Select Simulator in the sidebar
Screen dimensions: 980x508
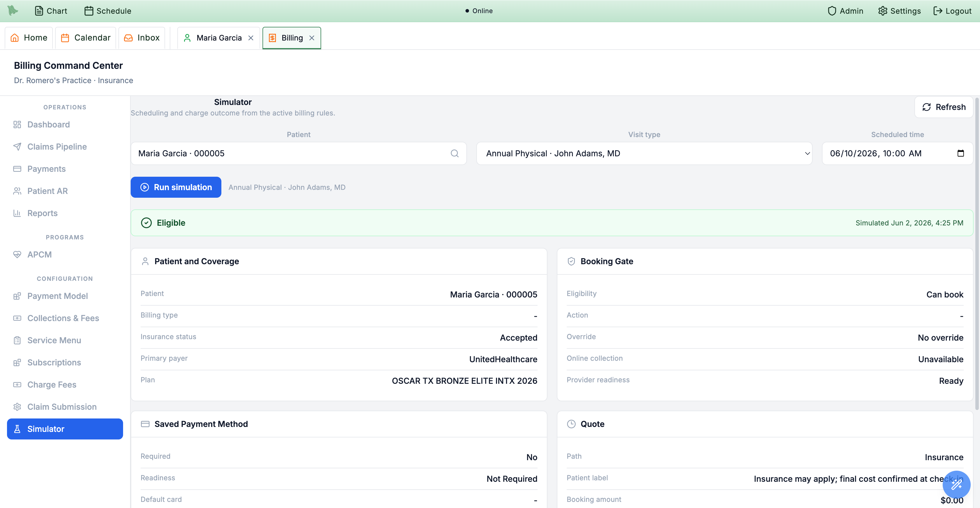click(x=65, y=429)
